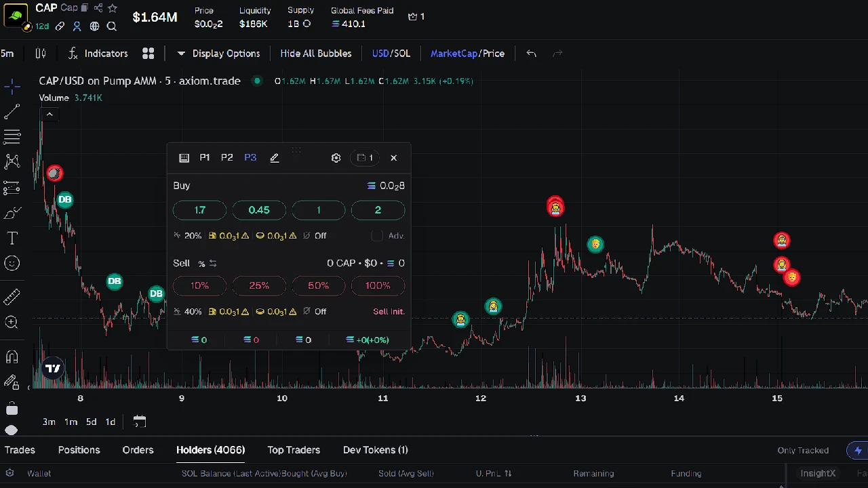Open the trade panel settings gear
This screenshot has width=868, height=488.
coord(336,158)
